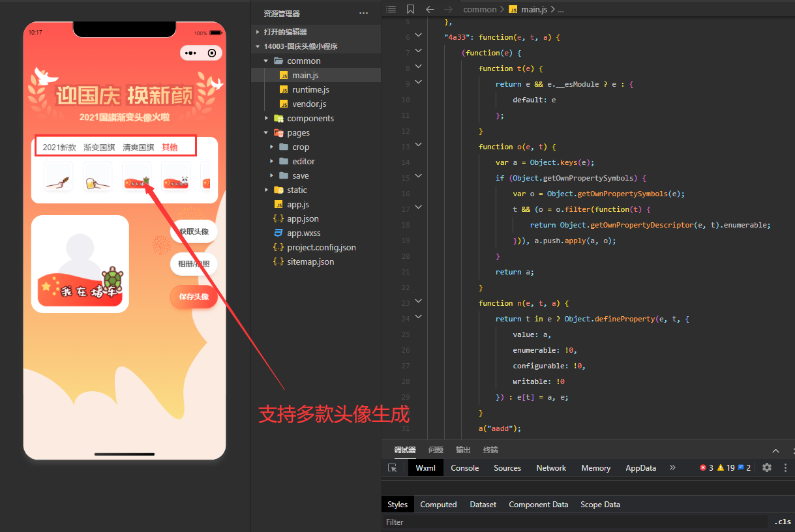Toggle the .cls class editor button

point(783,522)
